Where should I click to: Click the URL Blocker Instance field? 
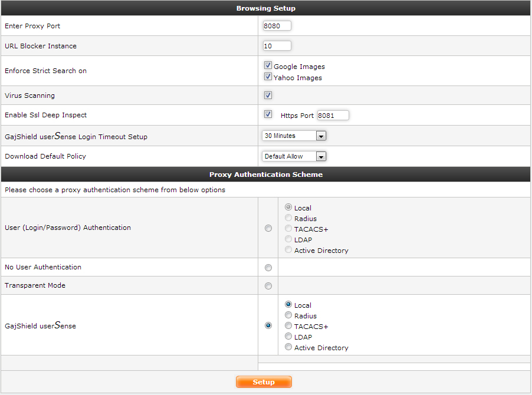point(277,46)
